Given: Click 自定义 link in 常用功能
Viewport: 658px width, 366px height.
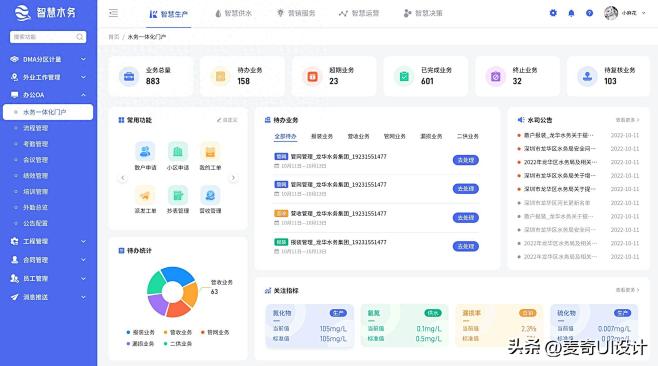Looking at the screenshot, I should [x=227, y=120].
